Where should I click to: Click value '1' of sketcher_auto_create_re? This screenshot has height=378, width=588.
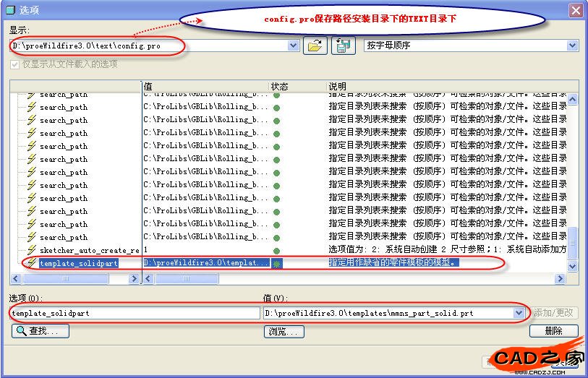146,250
